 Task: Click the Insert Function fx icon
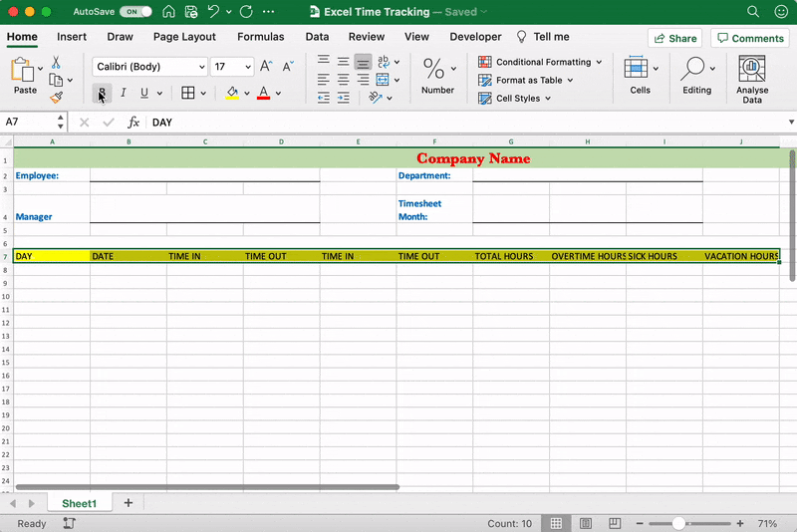133,122
